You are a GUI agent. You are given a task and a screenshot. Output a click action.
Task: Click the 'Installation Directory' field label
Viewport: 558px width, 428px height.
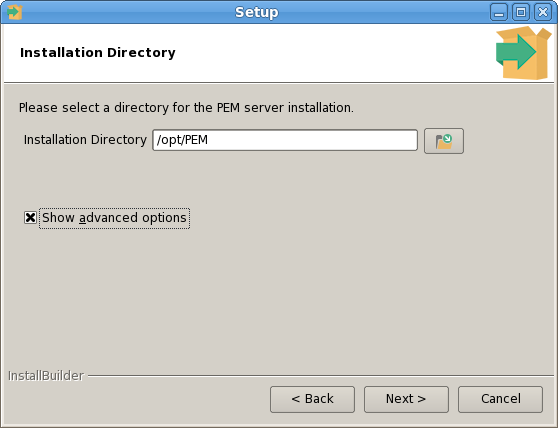click(x=85, y=140)
